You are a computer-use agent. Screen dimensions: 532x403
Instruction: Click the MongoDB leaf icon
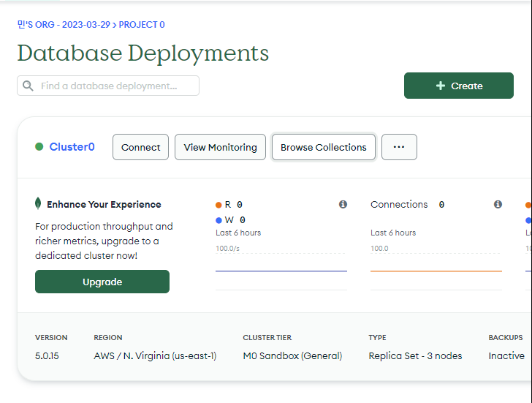click(x=38, y=203)
